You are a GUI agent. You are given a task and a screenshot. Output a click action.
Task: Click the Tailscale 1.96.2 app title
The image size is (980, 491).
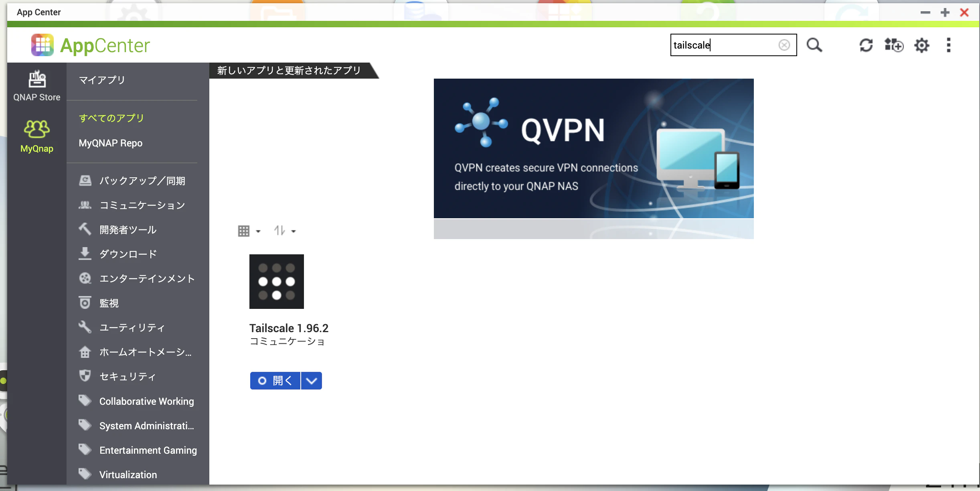(289, 328)
